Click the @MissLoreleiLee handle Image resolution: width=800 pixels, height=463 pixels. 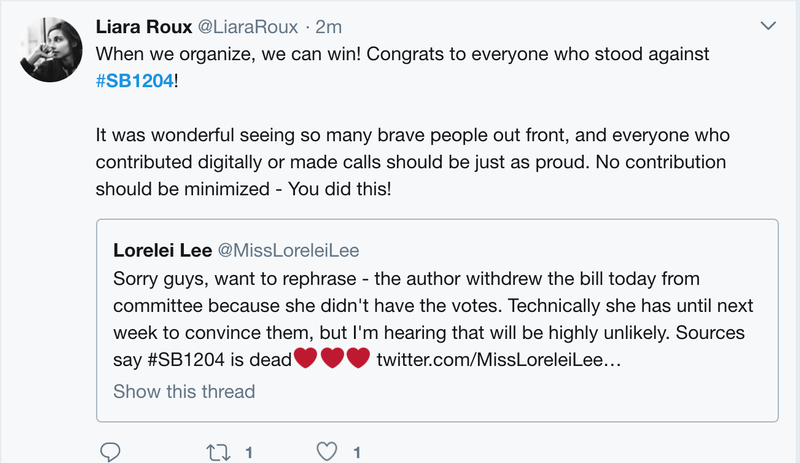pyautogui.click(x=286, y=247)
